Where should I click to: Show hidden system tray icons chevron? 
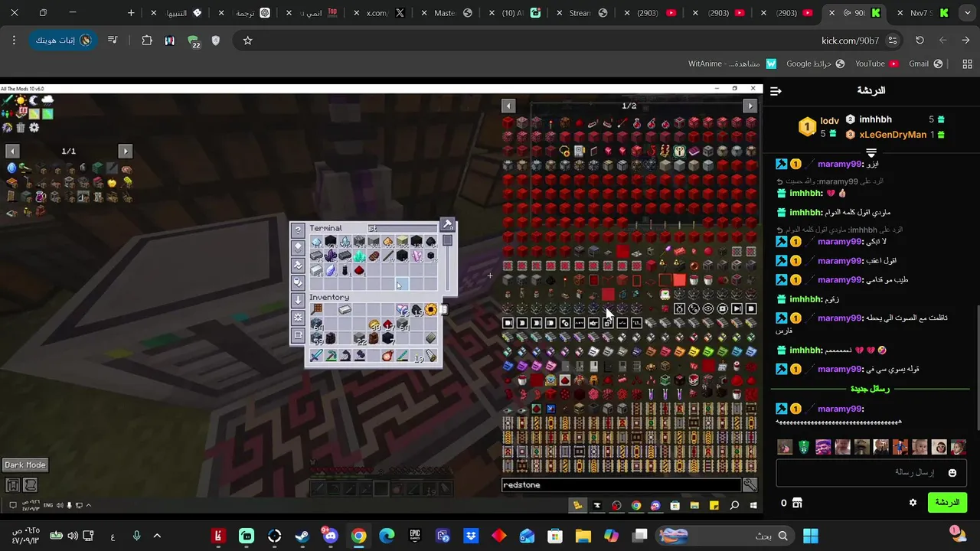(x=157, y=536)
